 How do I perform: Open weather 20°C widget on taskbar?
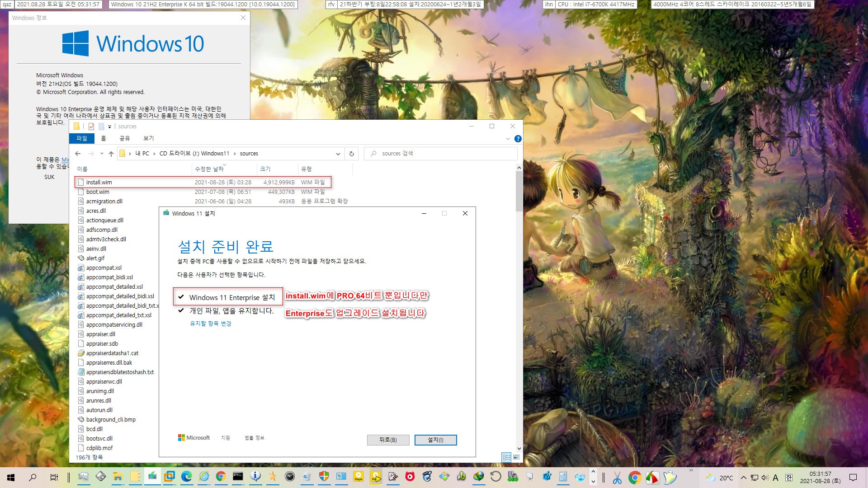tap(720, 478)
